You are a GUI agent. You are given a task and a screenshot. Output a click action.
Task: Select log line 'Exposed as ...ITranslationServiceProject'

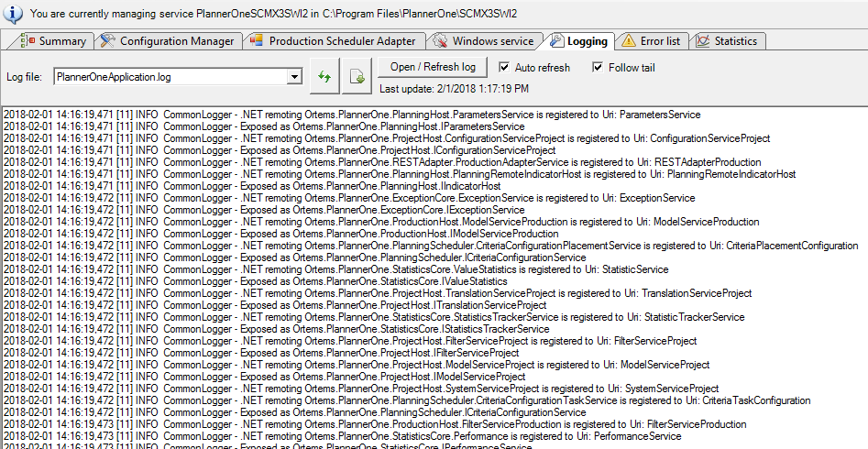tap(275, 305)
